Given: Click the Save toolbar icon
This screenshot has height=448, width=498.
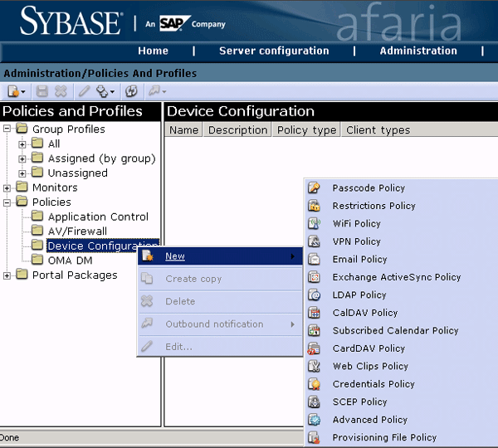Looking at the screenshot, I should click(42, 91).
